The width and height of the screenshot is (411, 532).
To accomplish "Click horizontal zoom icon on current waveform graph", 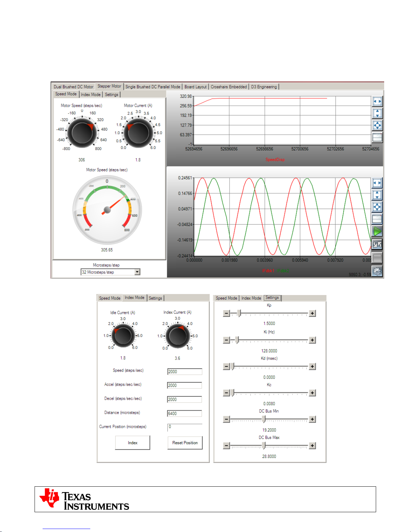I will [377, 183].
